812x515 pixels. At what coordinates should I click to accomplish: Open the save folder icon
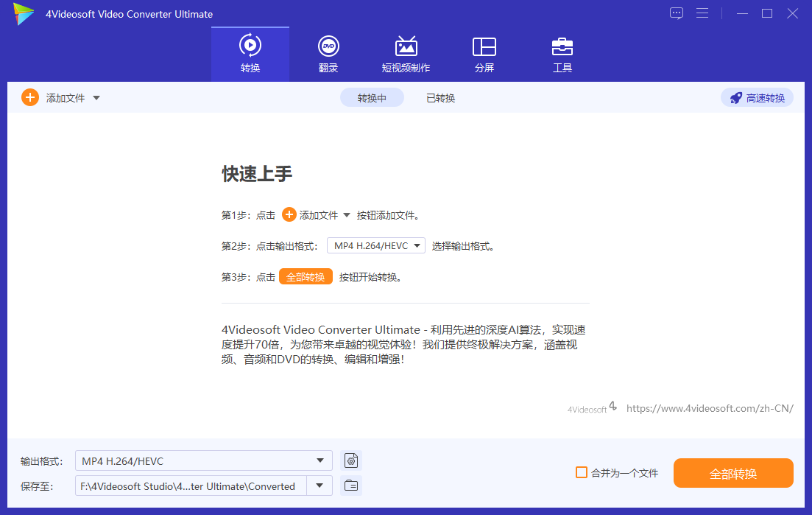coord(352,486)
